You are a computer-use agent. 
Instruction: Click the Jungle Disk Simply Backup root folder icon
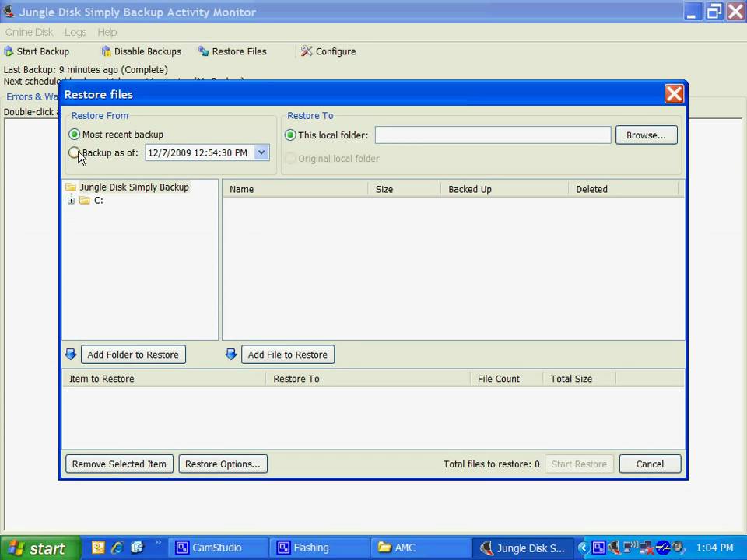(x=71, y=187)
